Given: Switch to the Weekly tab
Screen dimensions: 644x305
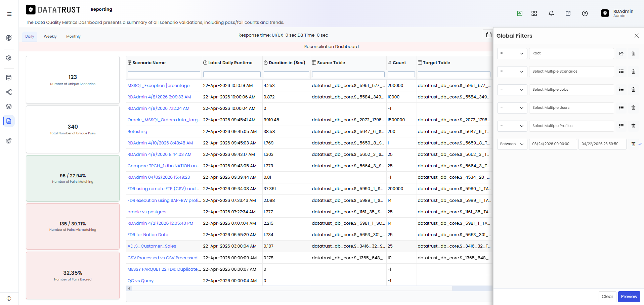Looking at the screenshot, I should (50, 37).
